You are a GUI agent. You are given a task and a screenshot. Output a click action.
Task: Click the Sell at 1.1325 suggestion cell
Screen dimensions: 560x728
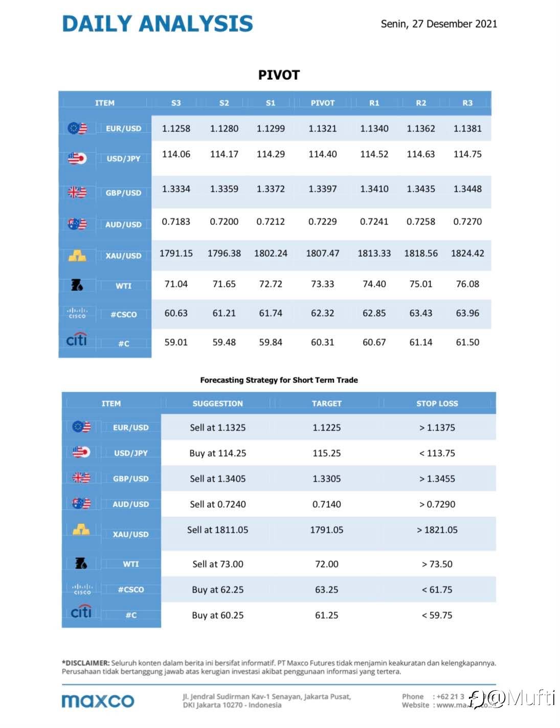tap(218, 427)
